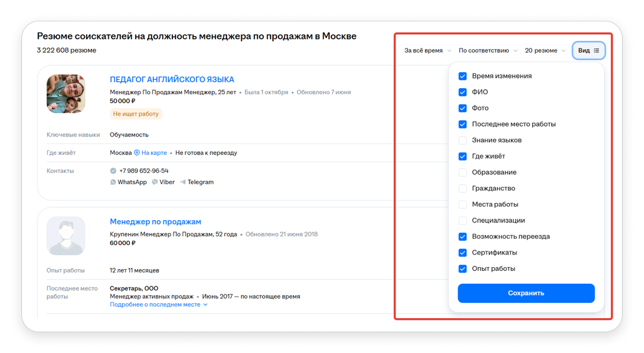Click the Viber messenger icon in contacts
644x353 pixels.
tap(155, 182)
